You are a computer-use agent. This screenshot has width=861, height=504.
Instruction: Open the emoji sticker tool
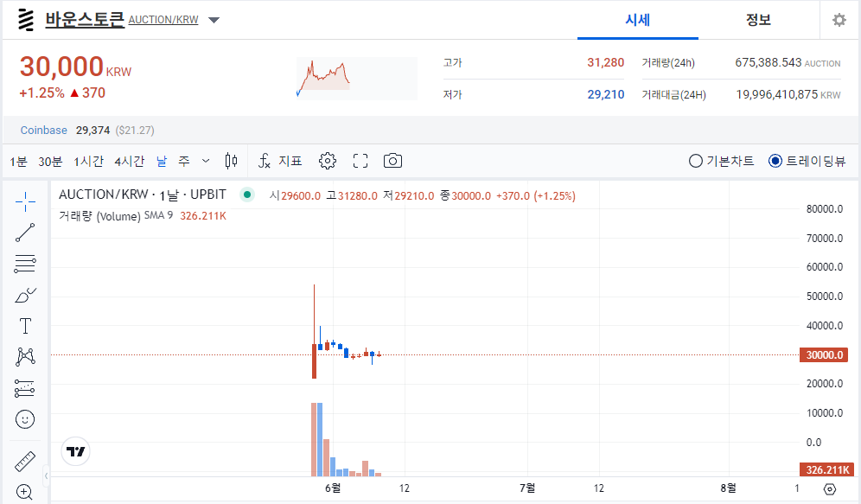24,419
